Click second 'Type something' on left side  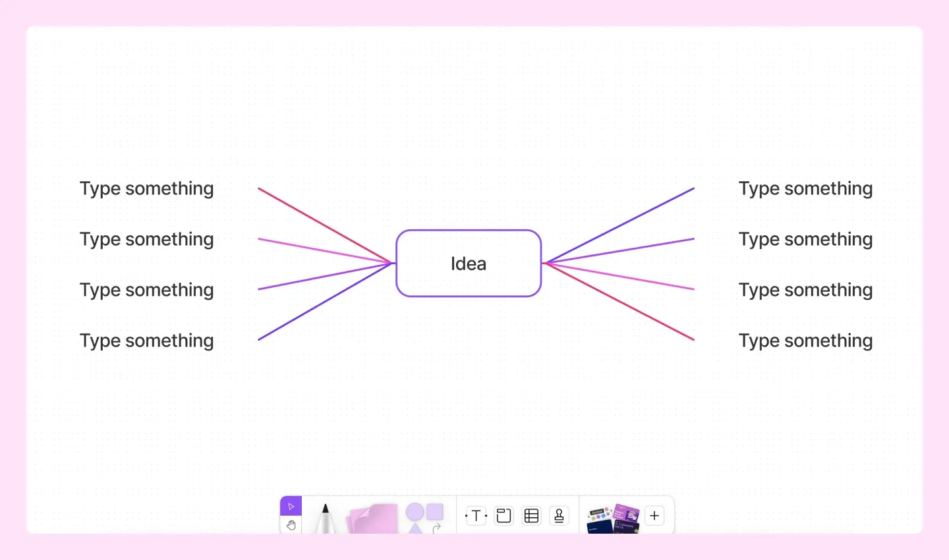pyautogui.click(x=147, y=240)
